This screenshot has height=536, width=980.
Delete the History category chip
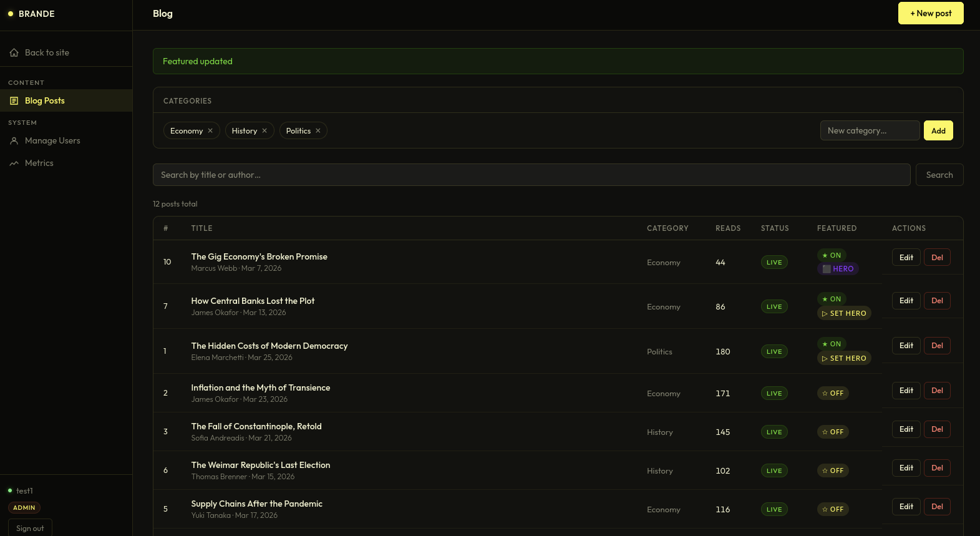264,131
